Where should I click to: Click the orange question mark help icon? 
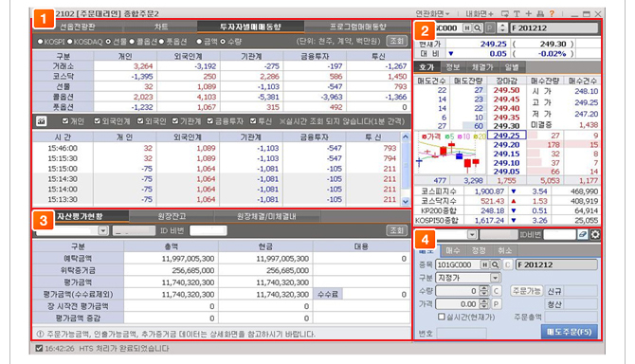click(x=552, y=14)
